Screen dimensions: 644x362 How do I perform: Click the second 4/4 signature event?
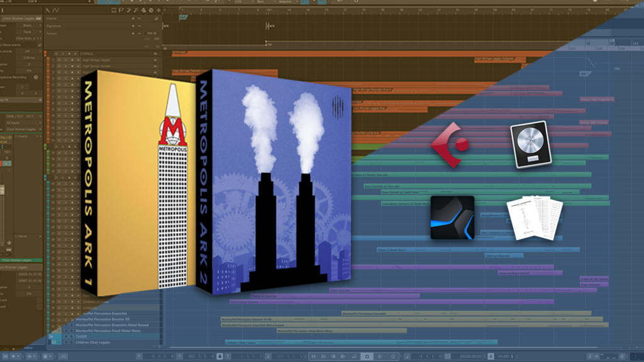270,26
